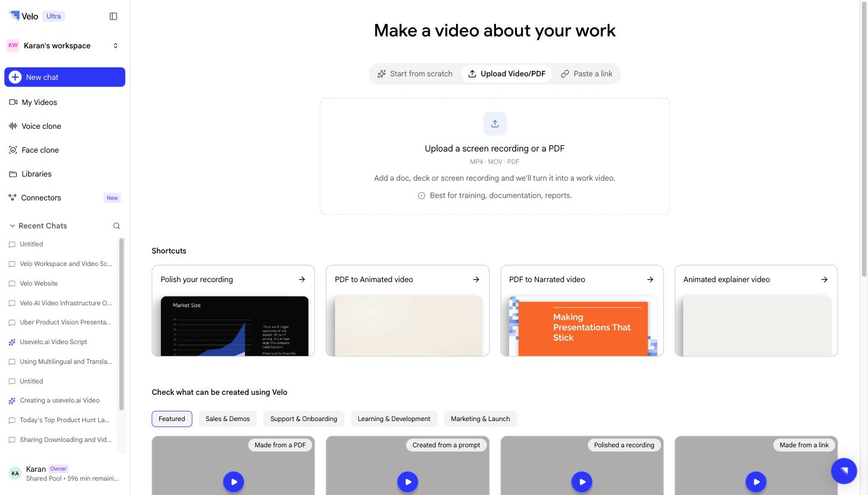Click arrow on PDF to Animated video
The image size is (868, 495).
click(x=476, y=279)
